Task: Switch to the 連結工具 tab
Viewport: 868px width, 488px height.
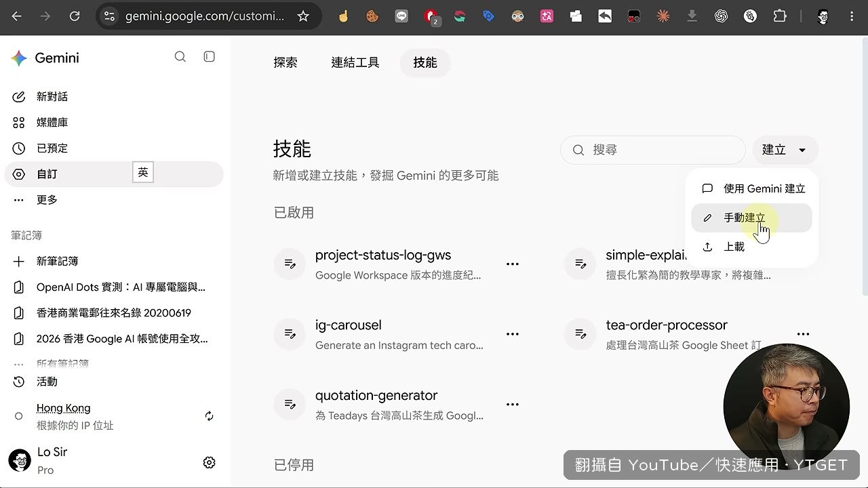Action: click(355, 63)
